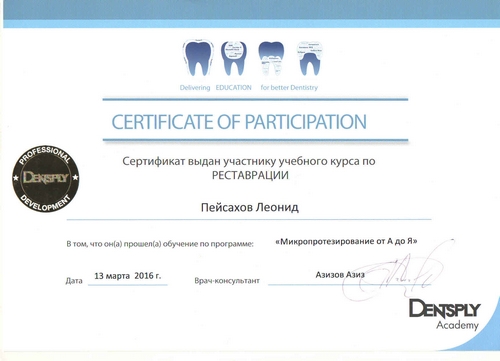Click the word 'РЕСТАВРАЦИИ'
This screenshot has height=361, width=500.
[x=250, y=175]
